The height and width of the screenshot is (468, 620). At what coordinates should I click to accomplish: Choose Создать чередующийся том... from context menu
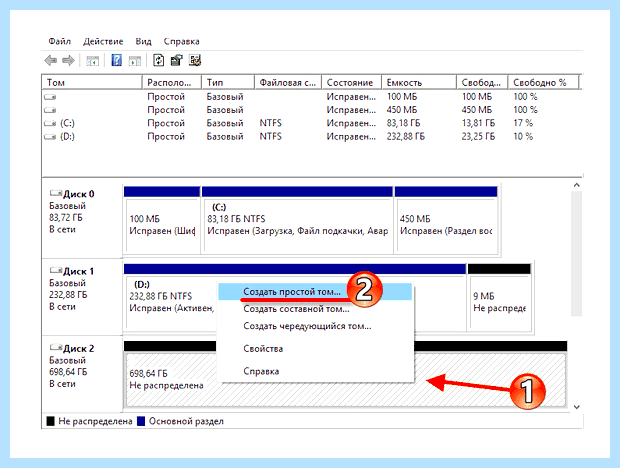click(x=315, y=326)
